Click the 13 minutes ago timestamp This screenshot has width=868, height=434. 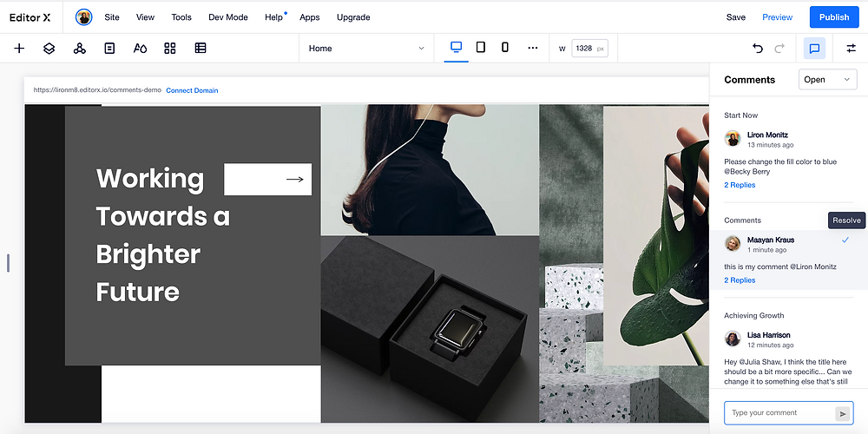(x=770, y=145)
